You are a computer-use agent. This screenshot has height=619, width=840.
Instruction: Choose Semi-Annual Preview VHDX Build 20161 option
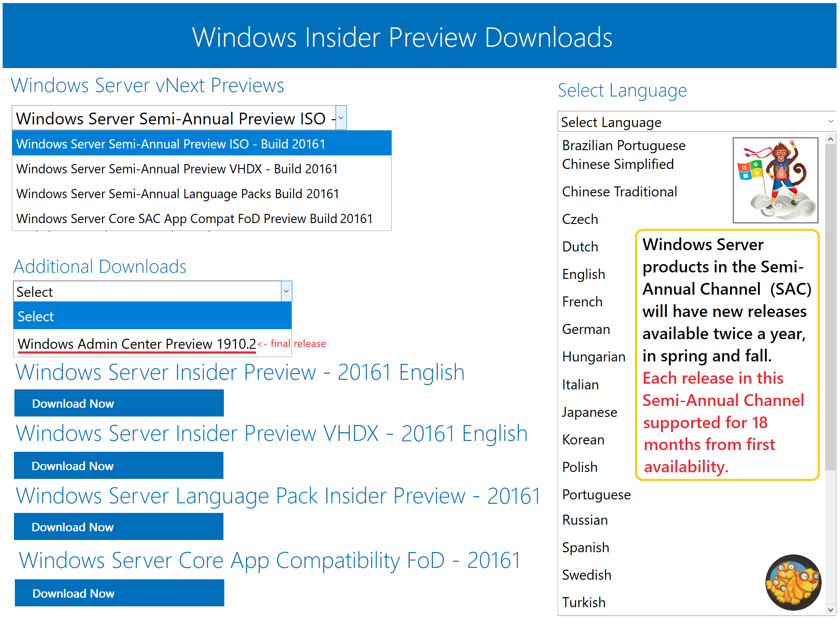[x=177, y=169]
